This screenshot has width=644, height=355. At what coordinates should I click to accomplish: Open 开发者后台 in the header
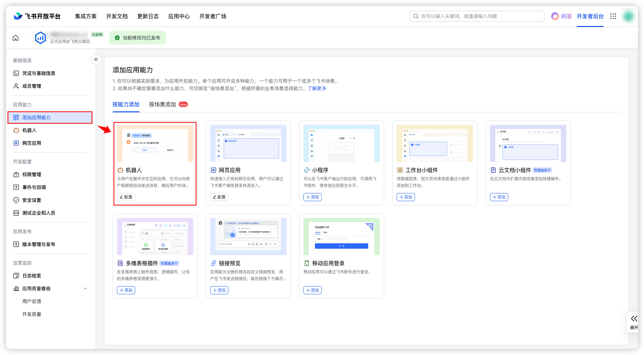coord(590,16)
